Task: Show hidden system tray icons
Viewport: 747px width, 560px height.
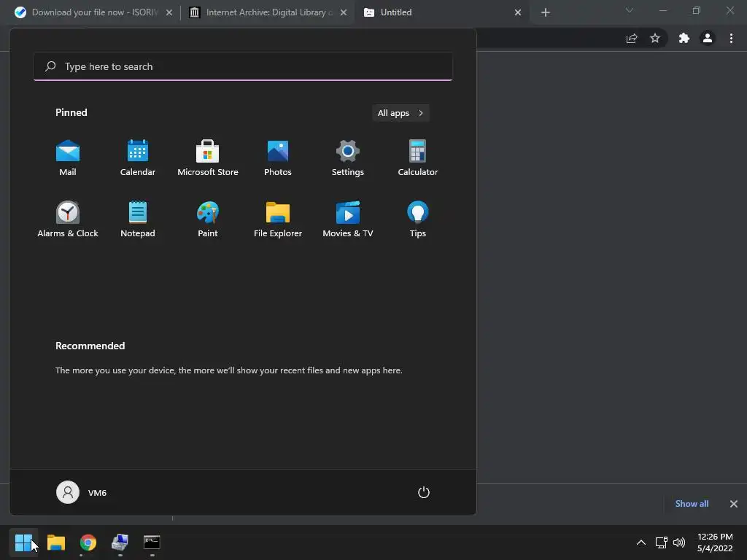Action: (641, 542)
